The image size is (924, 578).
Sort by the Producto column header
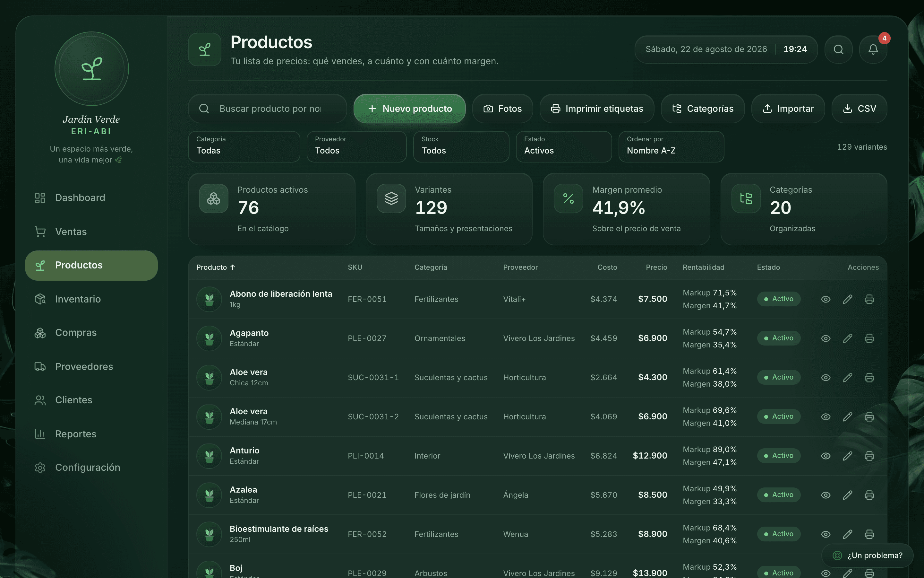[216, 267]
